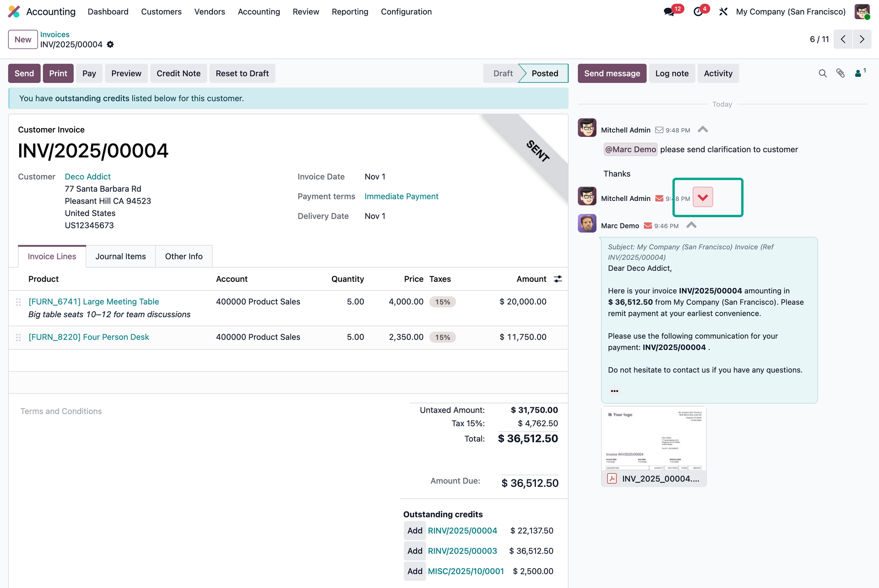The image size is (879, 588).
Task: Open the INV_2025_00004 PDF thumbnail
Action: click(653, 439)
